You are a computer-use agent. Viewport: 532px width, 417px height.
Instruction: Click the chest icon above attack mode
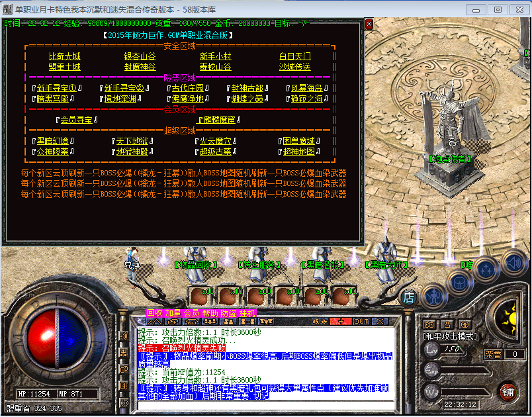coord(465,324)
